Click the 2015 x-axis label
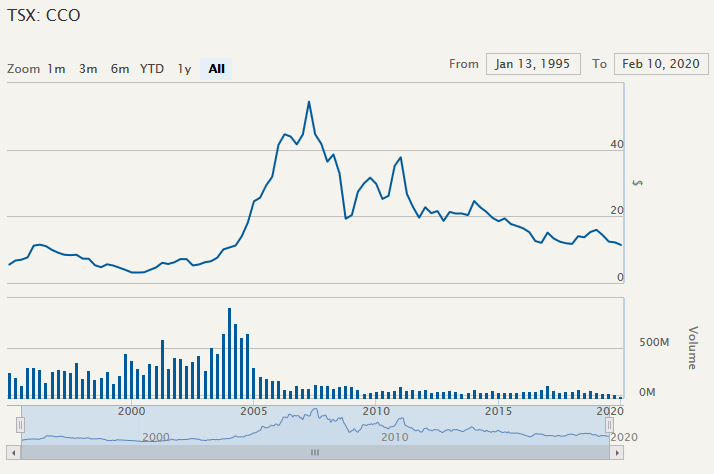Viewport: 714px width, 474px height. click(x=498, y=411)
